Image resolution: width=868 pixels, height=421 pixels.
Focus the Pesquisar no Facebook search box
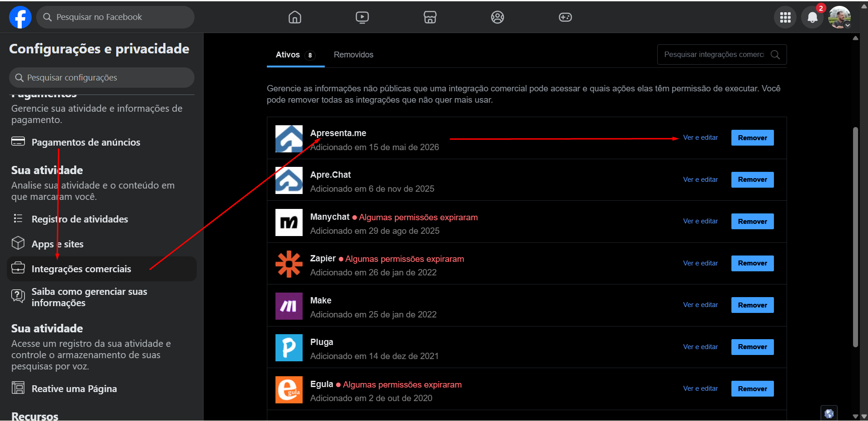pyautogui.click(x=115, y=17)
